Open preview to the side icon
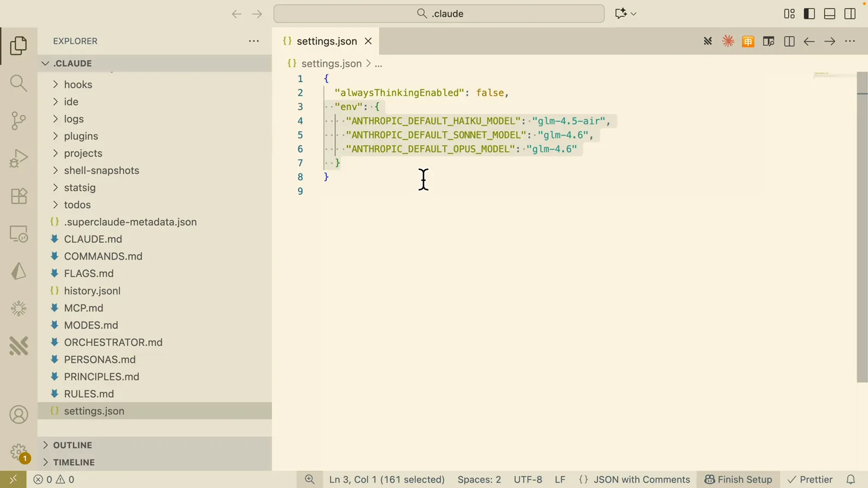This screenshot has height=488, width=868. [x=768, y=41]
